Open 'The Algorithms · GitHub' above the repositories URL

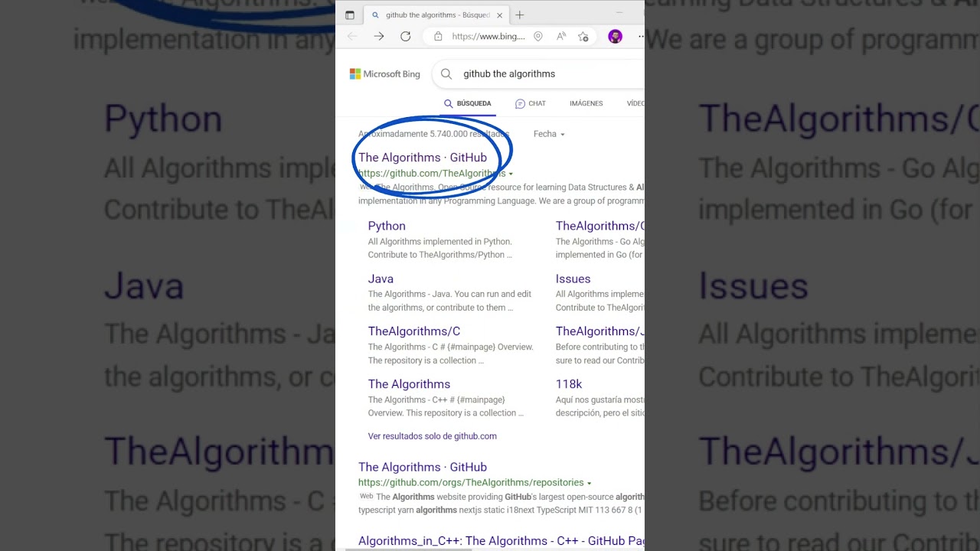[x=423, y=467]
